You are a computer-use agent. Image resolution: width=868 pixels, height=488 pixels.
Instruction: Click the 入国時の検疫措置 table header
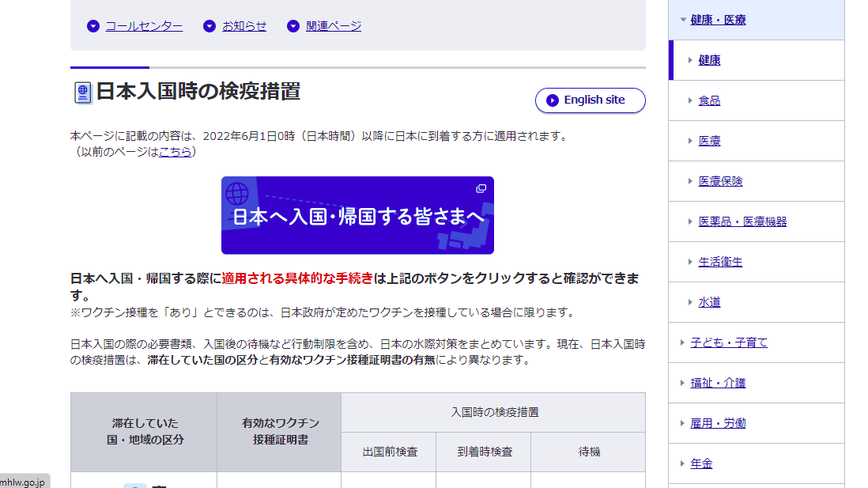pos(494,413)
